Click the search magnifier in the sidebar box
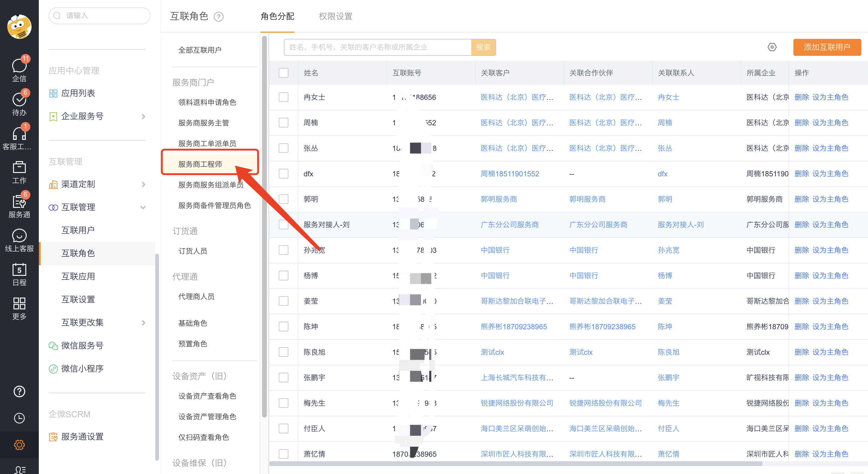The width and height of the screenshot is (868, 474). [57, 16]
